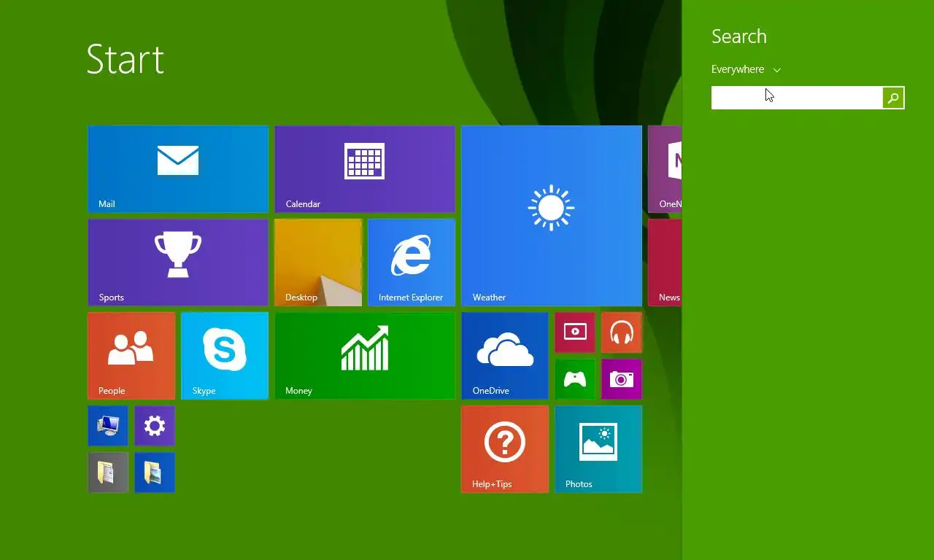Viewport: 934px width, 560px height.
Task: Launch the Skype tile
Action: (x=225, y=356)
